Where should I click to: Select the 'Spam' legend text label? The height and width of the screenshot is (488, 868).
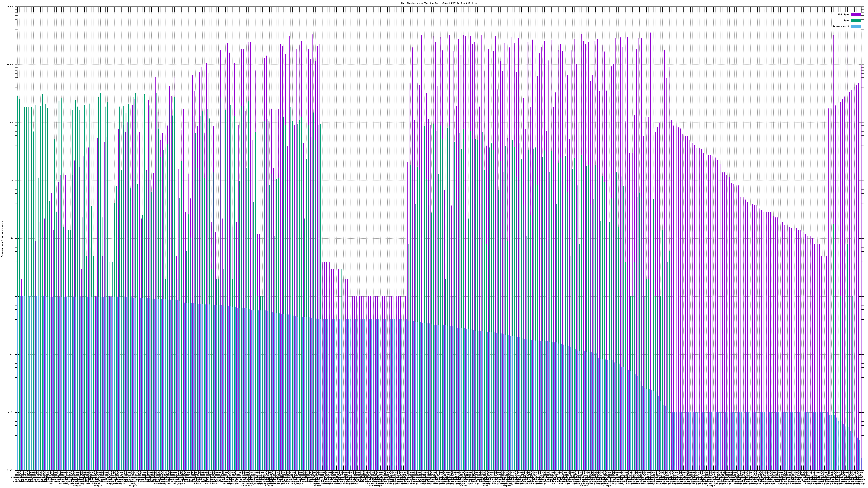point(847,21)
